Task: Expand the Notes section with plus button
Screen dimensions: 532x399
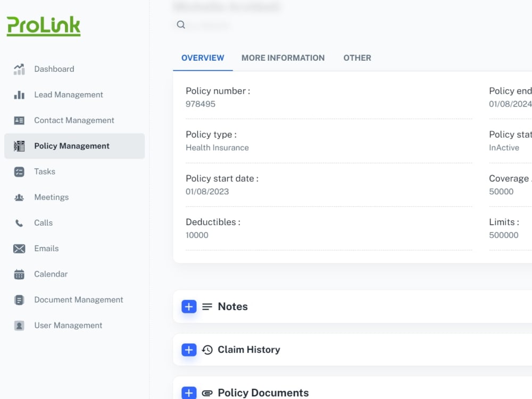Action: pyautogui.click(x=189, y=307)
